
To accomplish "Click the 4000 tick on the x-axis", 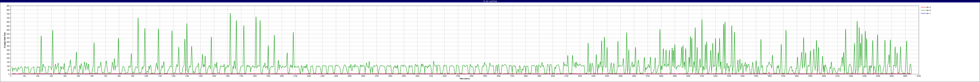I will (553, 76).
